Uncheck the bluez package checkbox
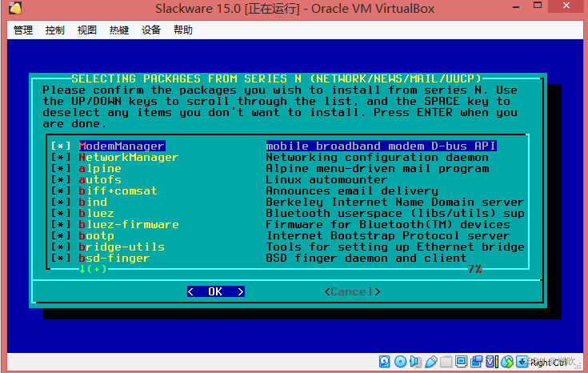This screenshot has width=588, height=373. coord(61,214)
